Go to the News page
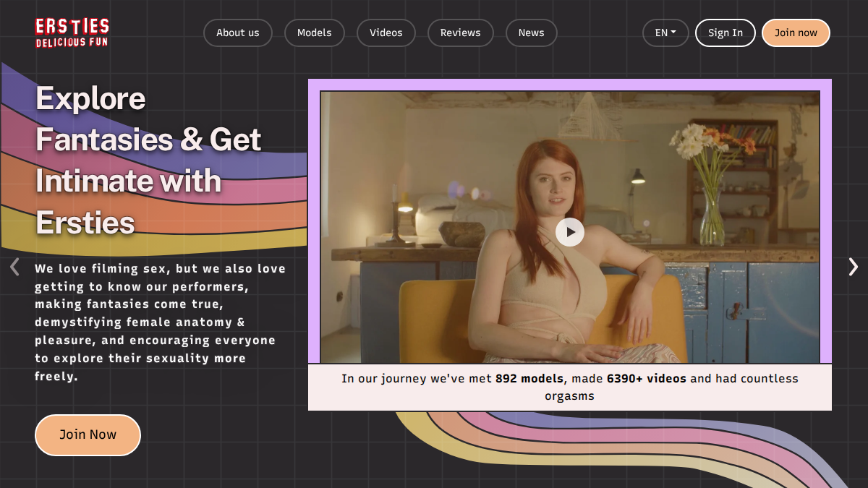The height and width of the screenshot is (488, 868). click(x=532, y=33)
